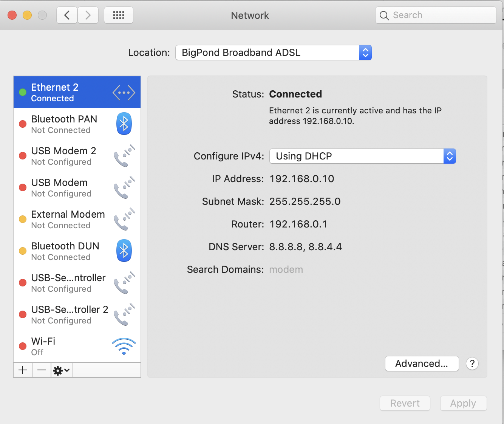Click the search magnifying glass icon
Viewport: 504px width, 424px height.
coord(384,15)
